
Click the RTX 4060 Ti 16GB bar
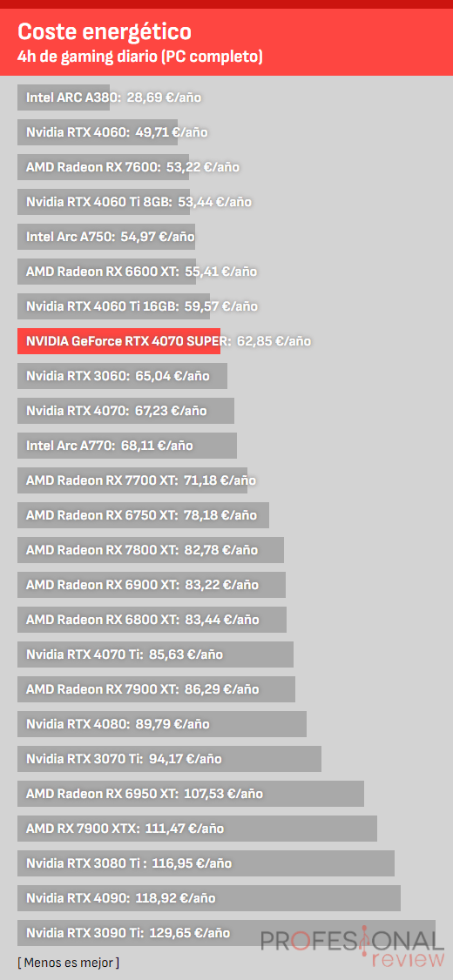pos(114,306)
